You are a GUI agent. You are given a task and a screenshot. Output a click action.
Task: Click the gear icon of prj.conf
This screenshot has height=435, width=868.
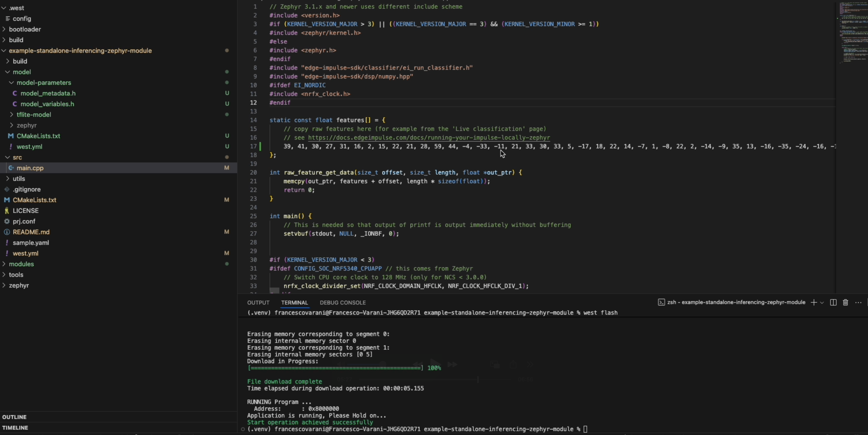(7, 221)
